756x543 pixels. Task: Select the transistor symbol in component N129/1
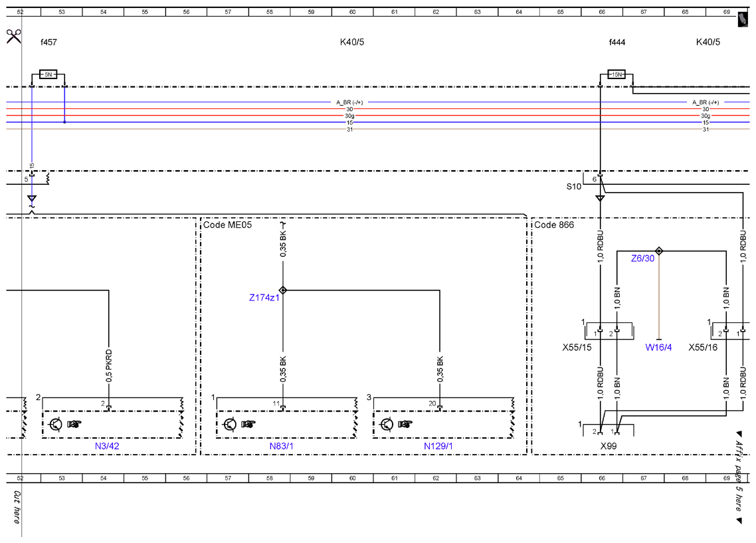387,425
